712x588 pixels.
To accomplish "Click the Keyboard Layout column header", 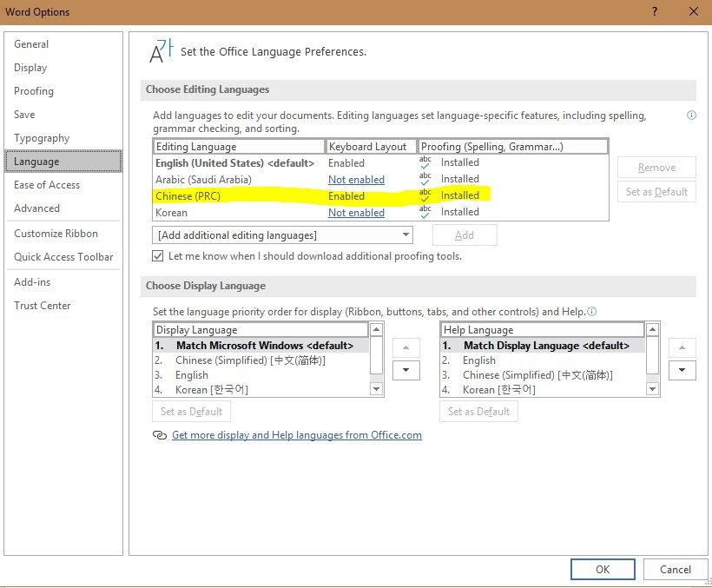I will (x=371, y=147).
